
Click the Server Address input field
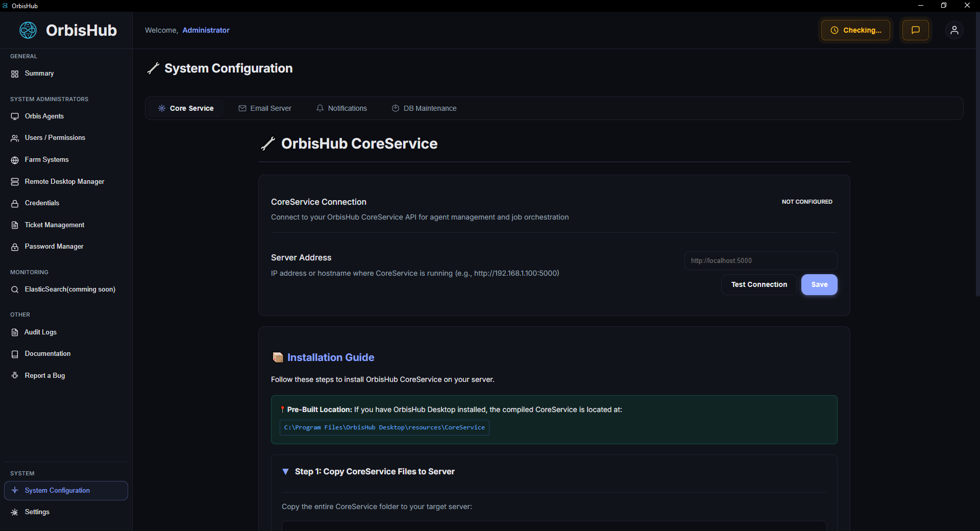(x=760, y=261)
